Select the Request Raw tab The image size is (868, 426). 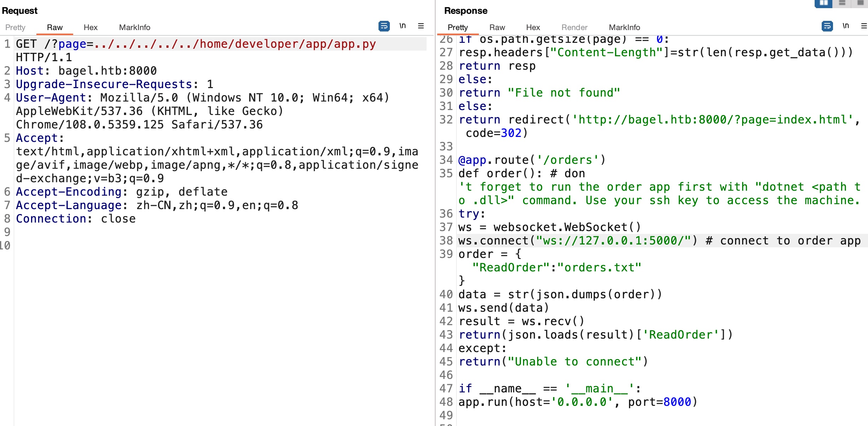54,27
